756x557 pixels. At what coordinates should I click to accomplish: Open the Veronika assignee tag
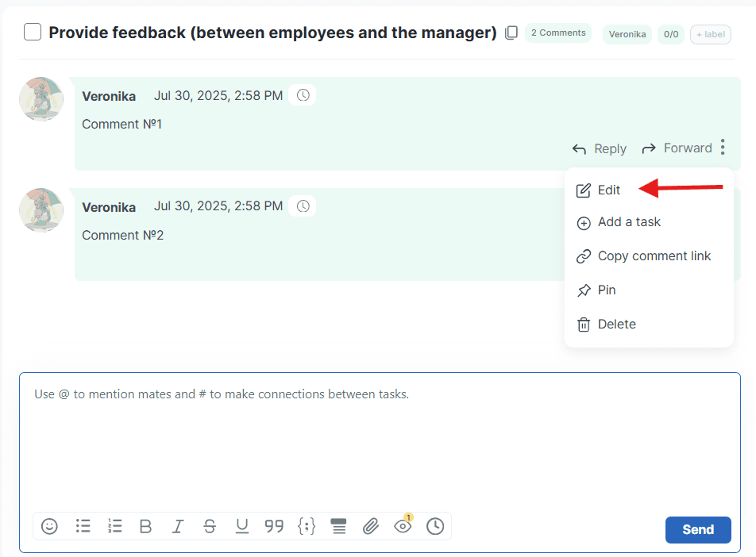(x=627, y=34)
